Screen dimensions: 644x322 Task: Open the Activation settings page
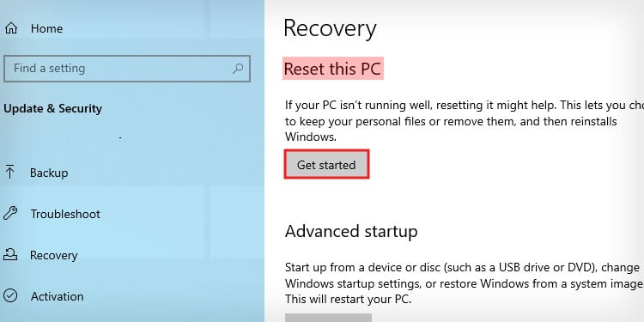pyautogui.click(x=57, y=296)
